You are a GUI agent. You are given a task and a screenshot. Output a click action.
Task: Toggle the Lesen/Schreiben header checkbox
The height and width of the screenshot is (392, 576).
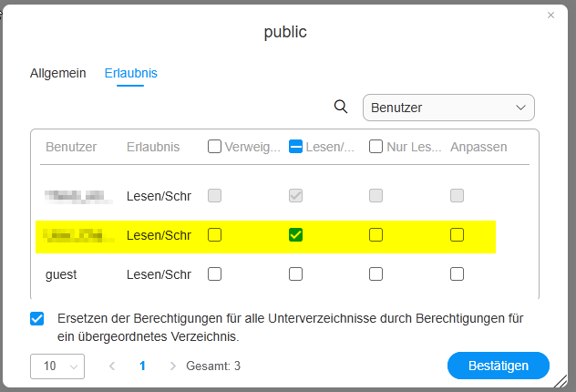coord(295,146)
